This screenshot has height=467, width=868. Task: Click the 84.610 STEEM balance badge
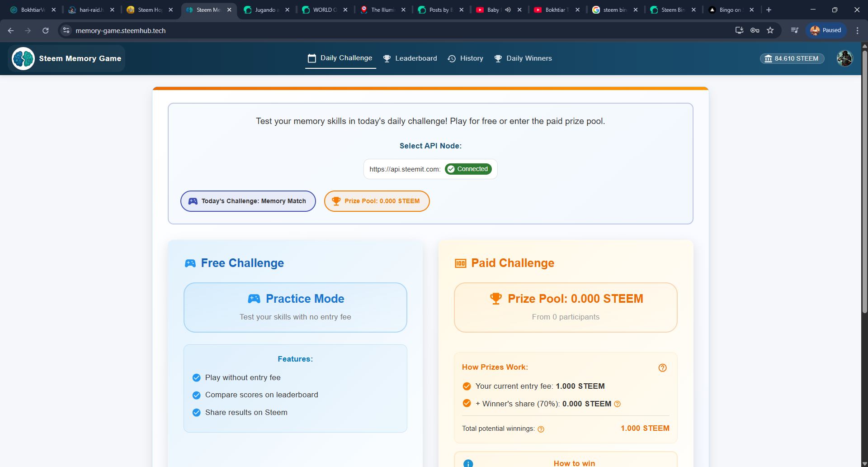pos(792,58)
